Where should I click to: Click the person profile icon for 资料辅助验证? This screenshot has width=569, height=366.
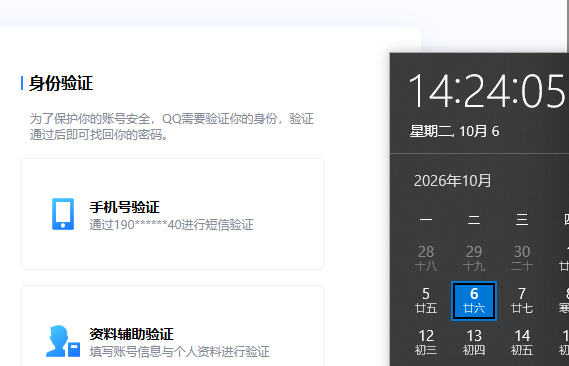tap(63, 341)
